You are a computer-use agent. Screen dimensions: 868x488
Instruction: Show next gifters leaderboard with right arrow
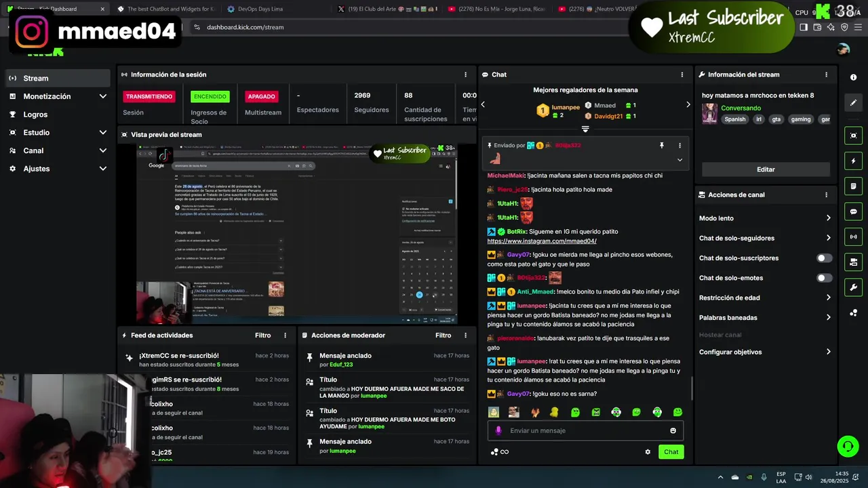[688, 104]
